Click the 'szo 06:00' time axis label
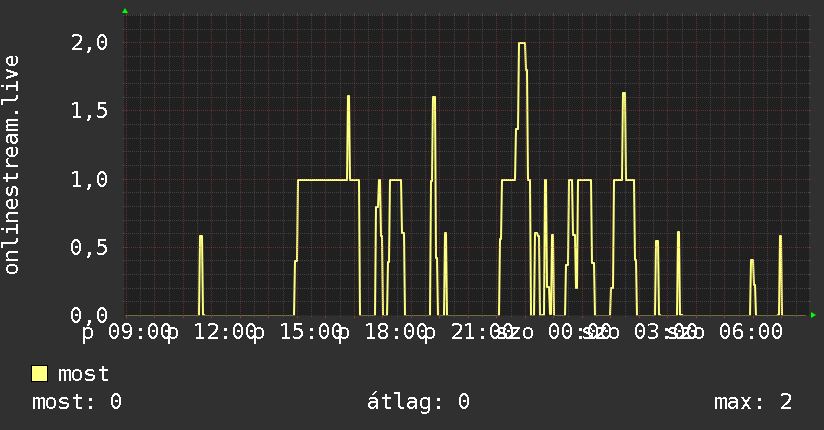 coord(724,332)
